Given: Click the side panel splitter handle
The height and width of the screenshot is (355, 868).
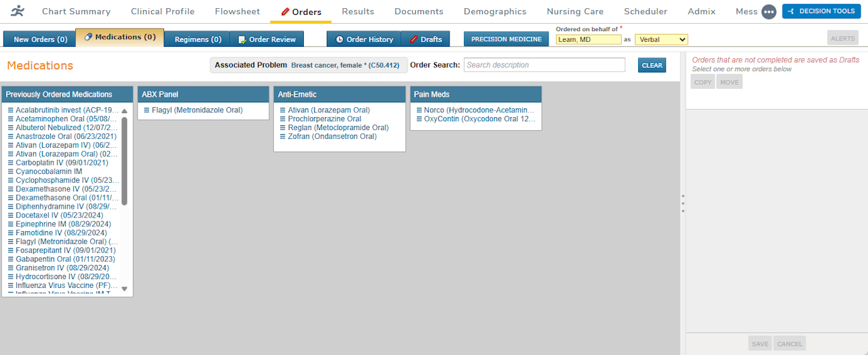Looking at the screenshot, I should point(683,203).
